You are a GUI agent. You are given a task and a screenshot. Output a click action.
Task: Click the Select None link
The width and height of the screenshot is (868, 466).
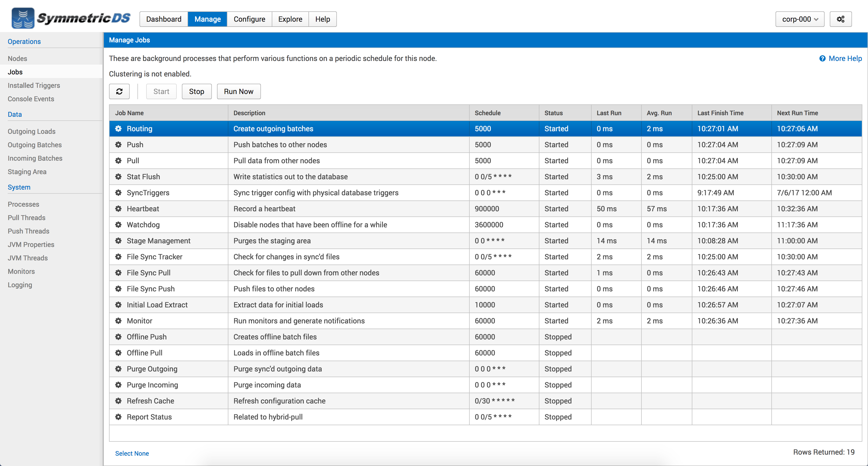132,453
